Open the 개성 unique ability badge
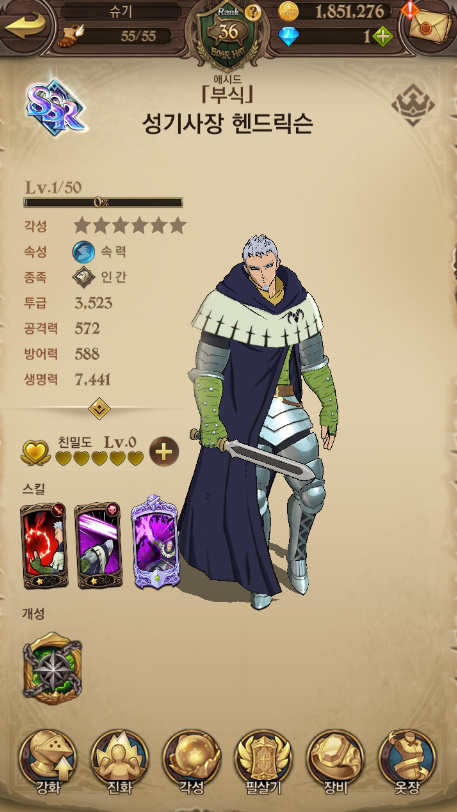The image size is (457, 812). [x=52, y=668]
